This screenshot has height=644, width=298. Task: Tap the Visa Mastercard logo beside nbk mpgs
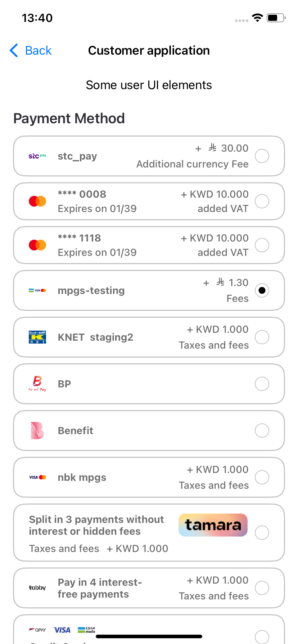[37, 477]
